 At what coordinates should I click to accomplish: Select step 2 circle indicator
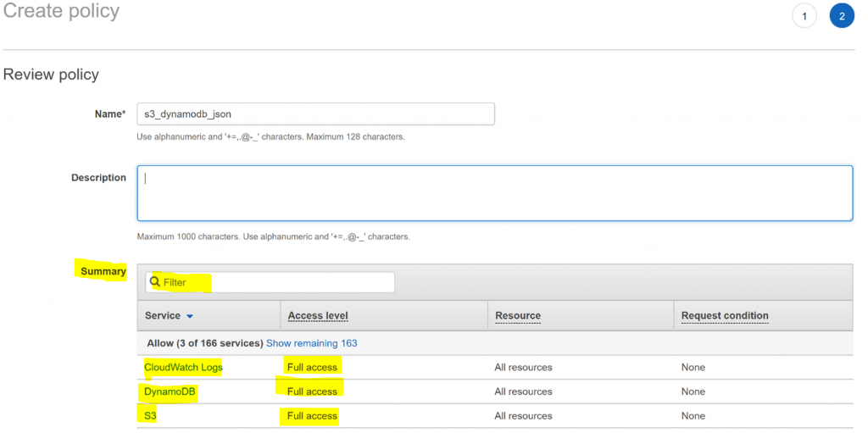tap(842, 16)
